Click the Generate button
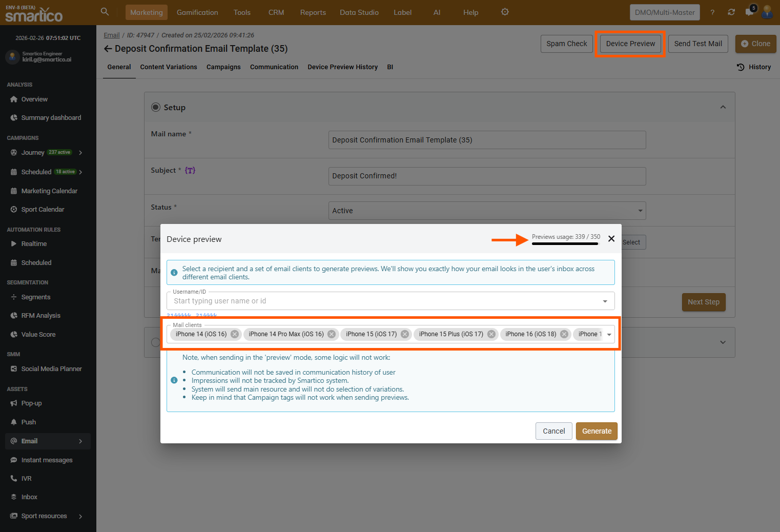 click(x=597, y=431)
